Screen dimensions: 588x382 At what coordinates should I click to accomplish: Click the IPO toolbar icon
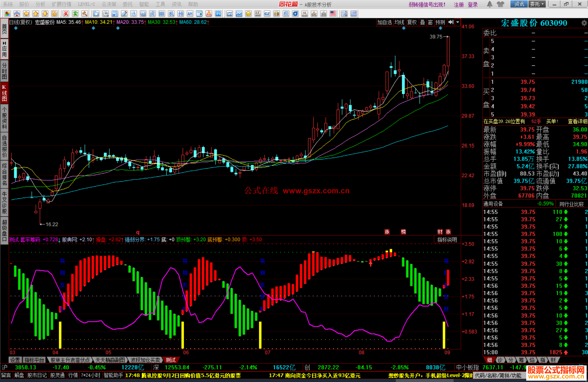[x=218, y=14]
